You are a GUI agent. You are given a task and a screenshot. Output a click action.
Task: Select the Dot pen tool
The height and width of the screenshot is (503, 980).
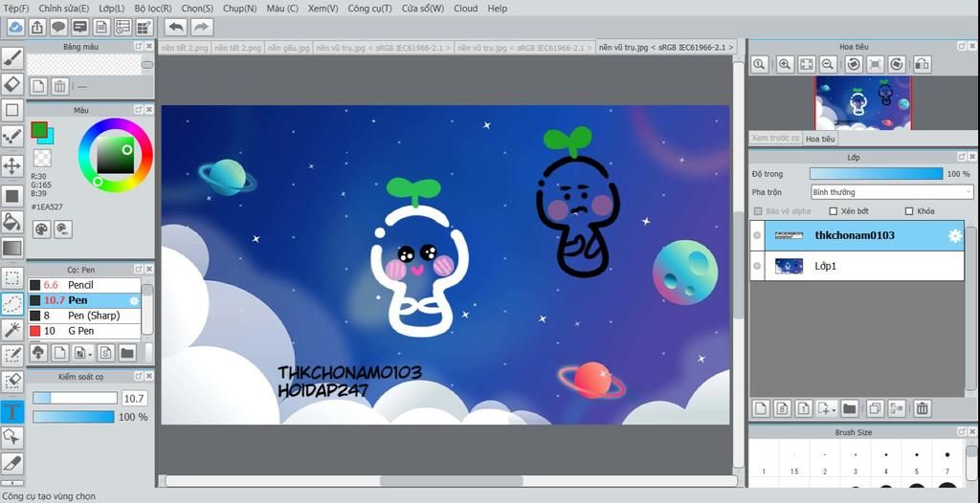click(11, 136)
